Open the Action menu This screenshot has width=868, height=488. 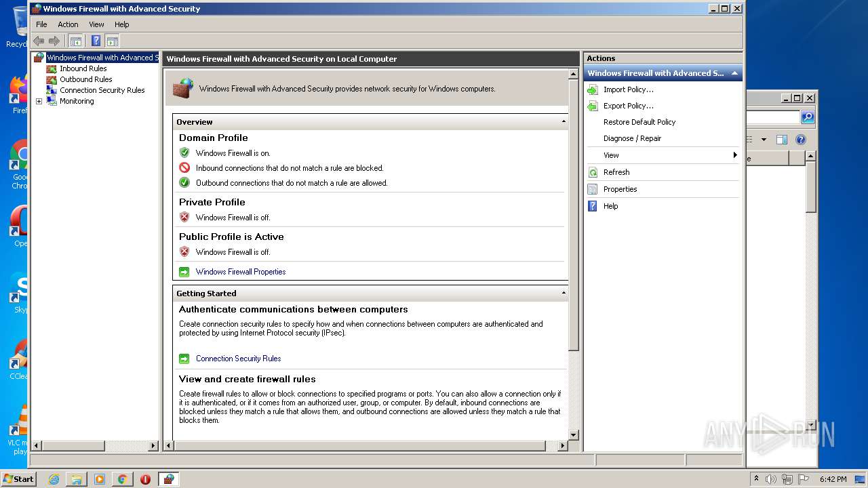[68, 24]
